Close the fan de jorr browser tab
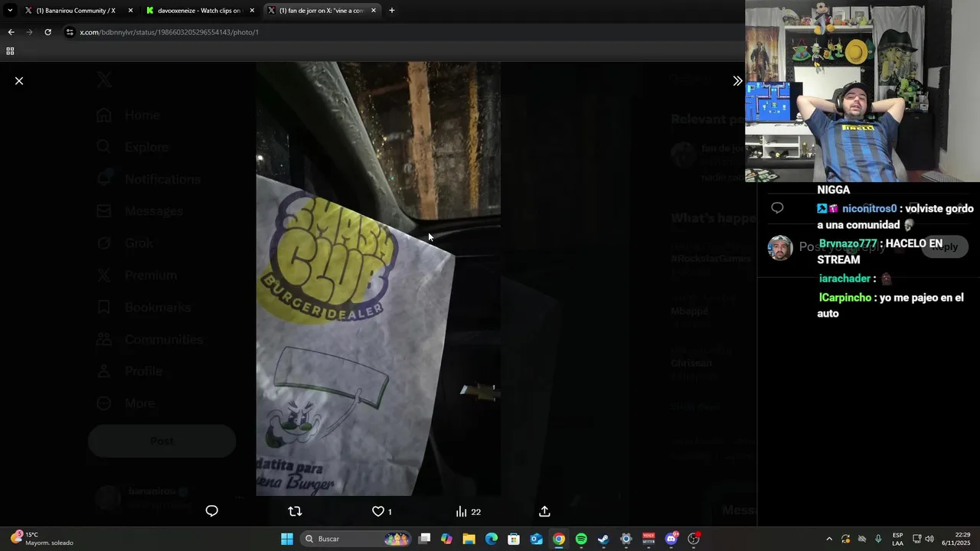 pos(374,11)
